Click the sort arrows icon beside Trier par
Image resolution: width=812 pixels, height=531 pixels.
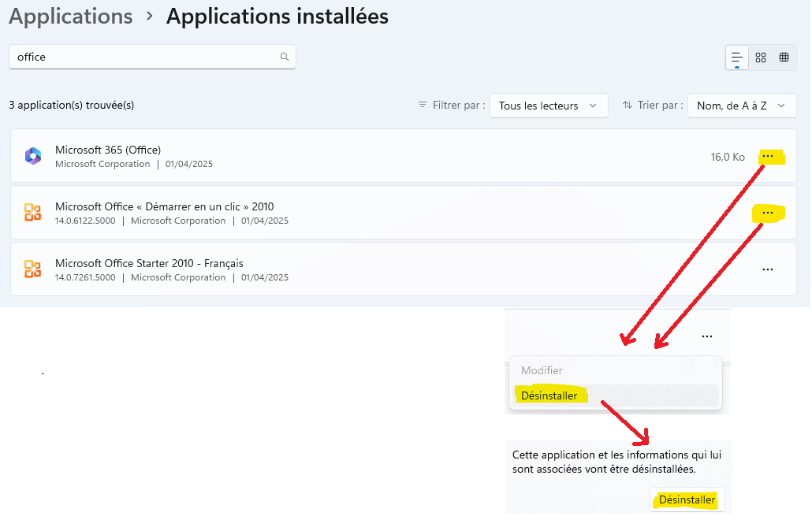627,105
